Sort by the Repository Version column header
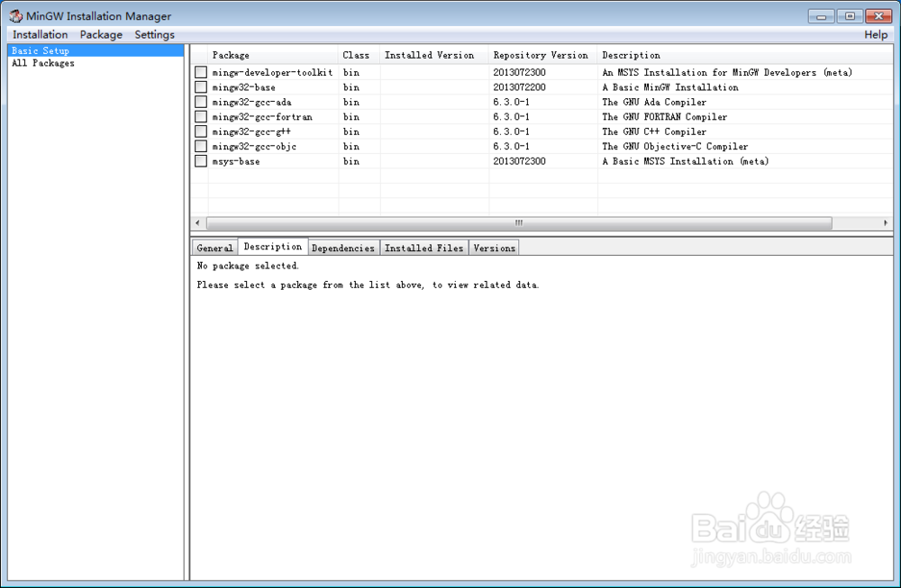 pos(543,55)
